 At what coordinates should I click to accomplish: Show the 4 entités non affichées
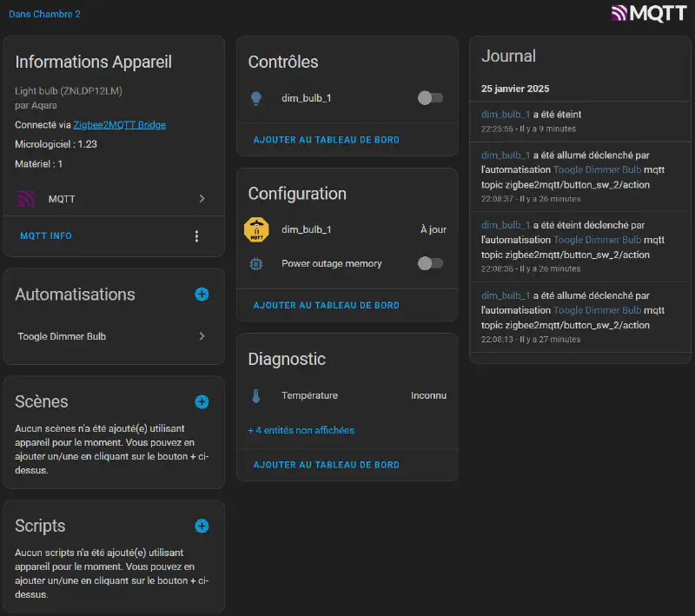[301, 430]
